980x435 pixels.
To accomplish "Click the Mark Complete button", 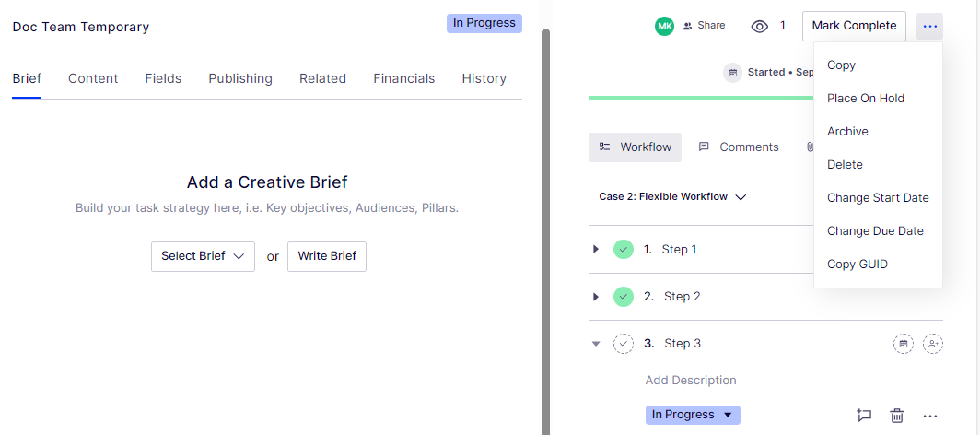I will tap(854, 26).
